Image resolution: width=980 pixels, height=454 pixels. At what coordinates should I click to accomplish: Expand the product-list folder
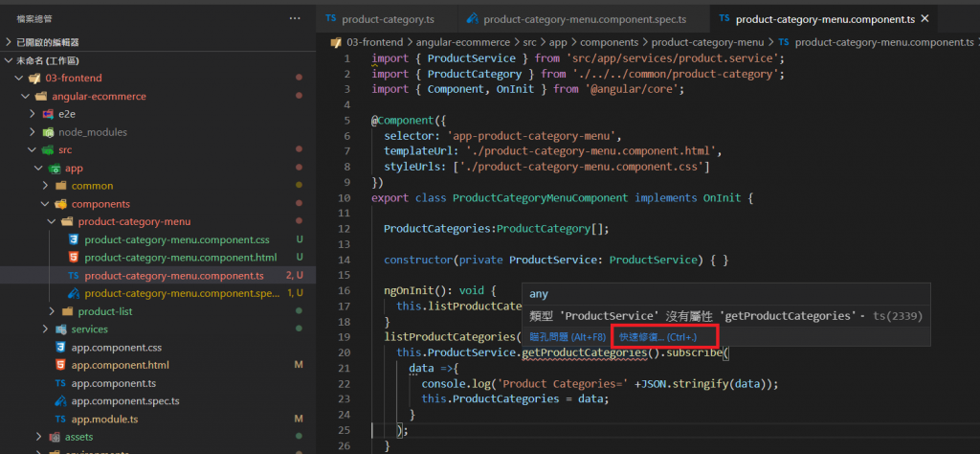pos(52,311)
